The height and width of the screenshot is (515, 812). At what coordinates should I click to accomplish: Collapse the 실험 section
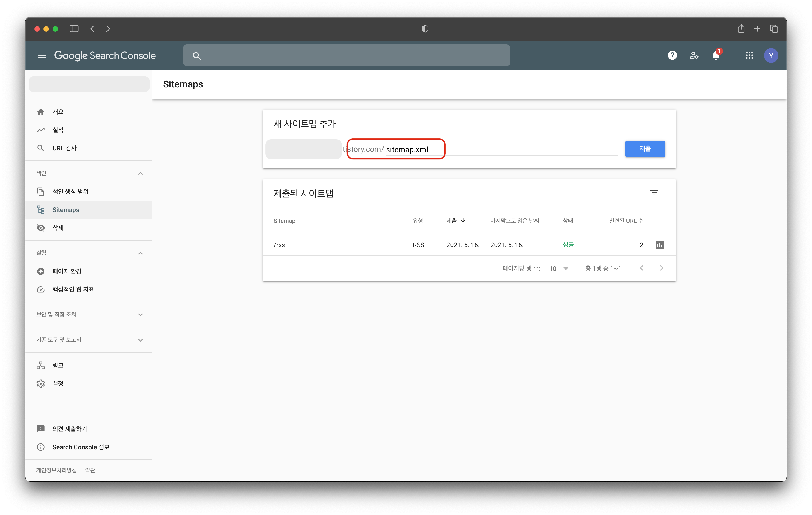click(x=140, y=253)
